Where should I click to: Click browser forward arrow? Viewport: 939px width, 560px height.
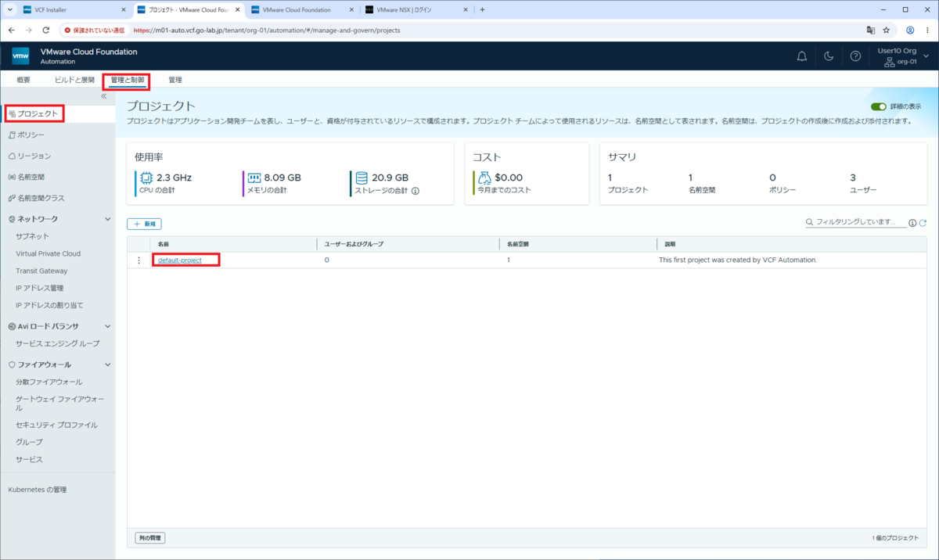[x=29, y=30]
